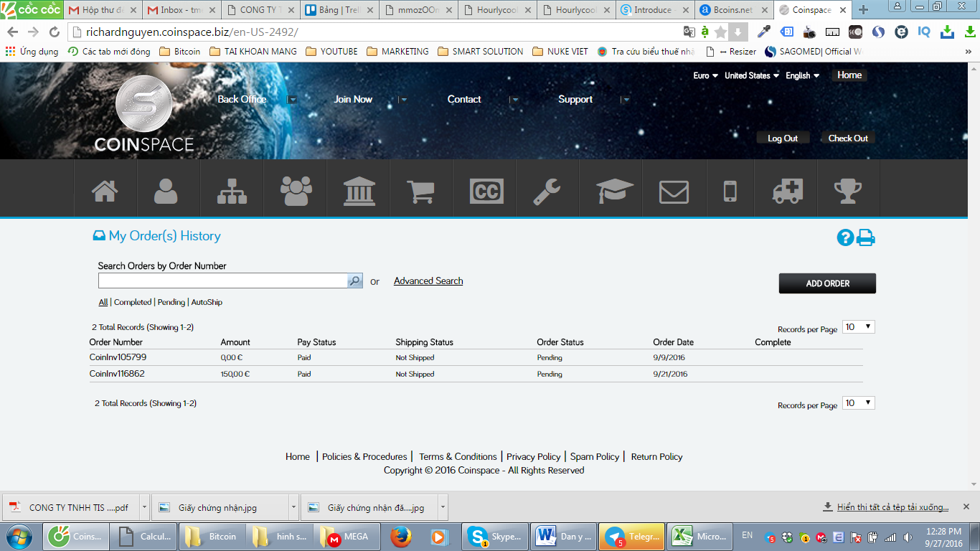Open the Advanced Search link
This screenshot has height=551, width=980.
click(x=428, y=281)
